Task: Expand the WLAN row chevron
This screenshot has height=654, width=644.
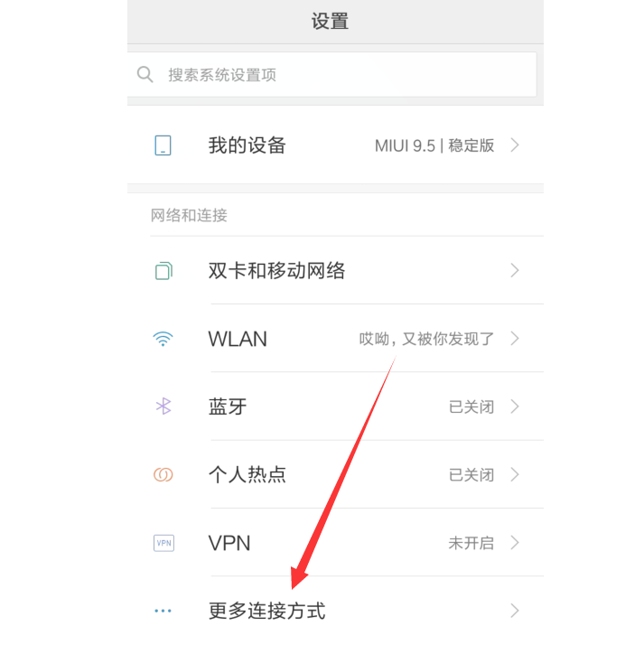Action: pos(515,339)
